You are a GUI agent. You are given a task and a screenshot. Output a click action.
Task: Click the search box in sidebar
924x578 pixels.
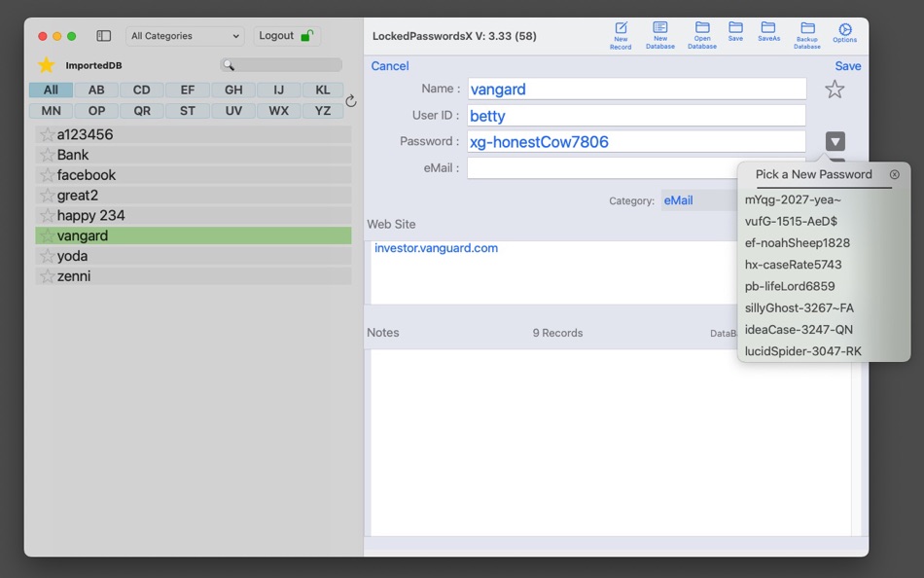[x=281, y=65]
